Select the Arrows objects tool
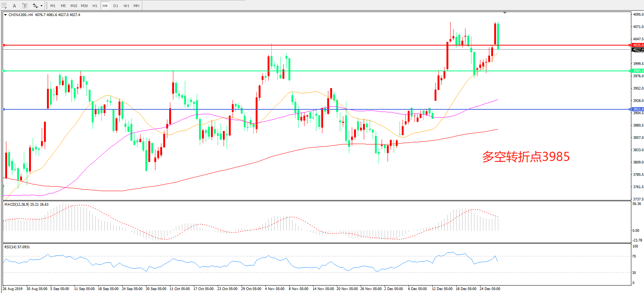This screenshot has width=644, height=293. pos(35,6)
